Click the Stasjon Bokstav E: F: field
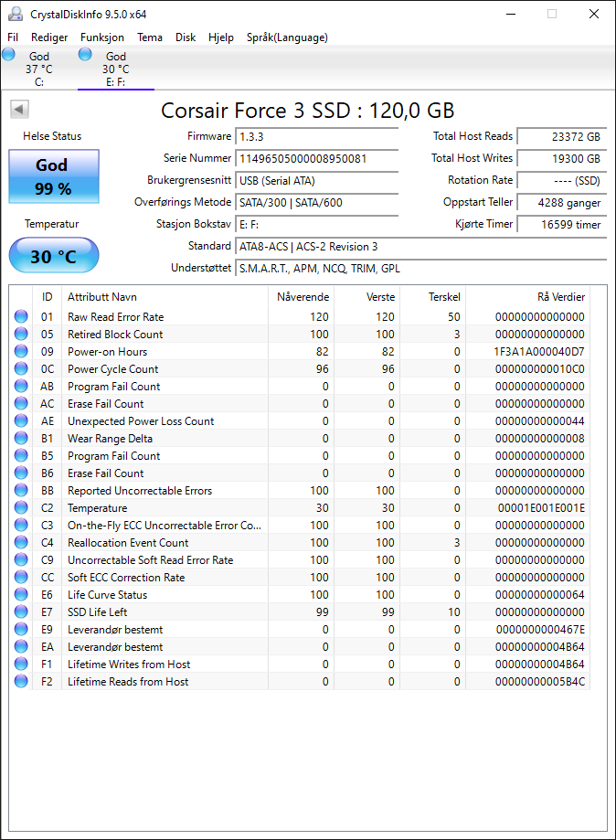Viewport: 616px width, 840px height. [x=316, y=225]
